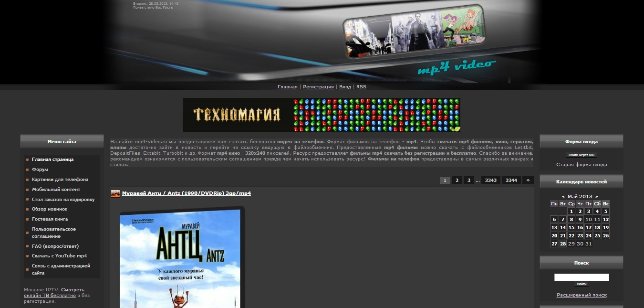This screenshot has height=308, width=644.
Task: Jump to page 3343 in pagination
Action: tap(491, 180)
